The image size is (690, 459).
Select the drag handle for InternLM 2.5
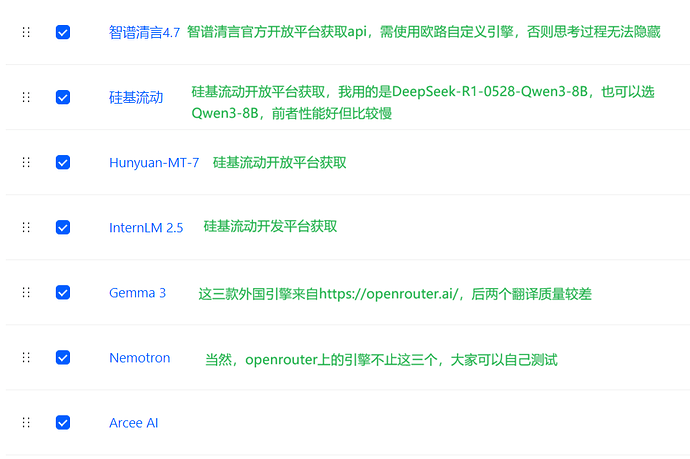(x=26, y=227)
